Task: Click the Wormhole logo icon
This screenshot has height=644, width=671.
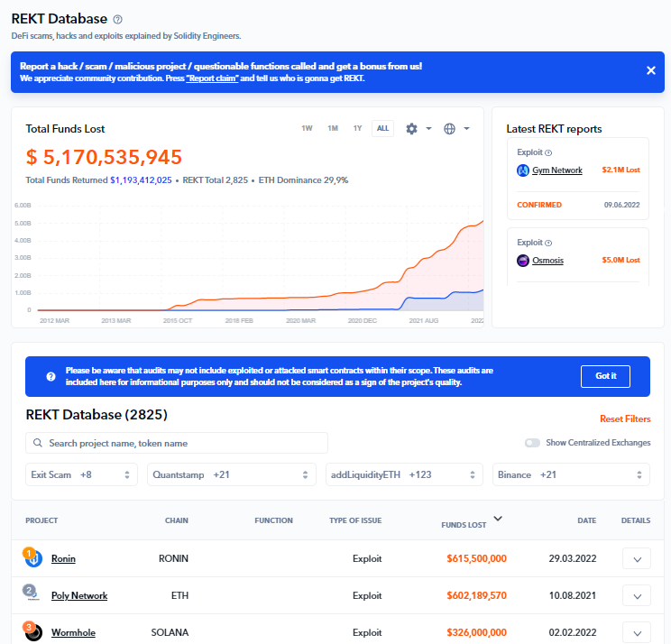Action: coord(33,631)
